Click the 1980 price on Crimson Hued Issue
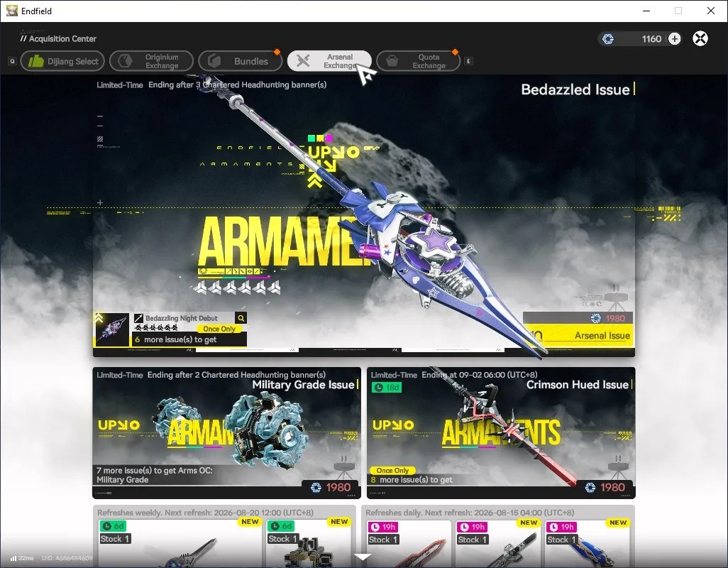Viewport: 728px width, 568px height. click(612, 487)
